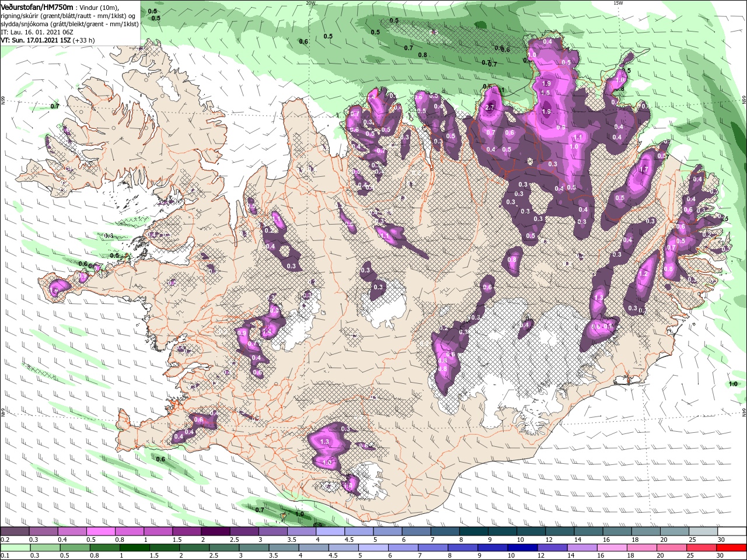The height and width of the screenshot is (560, 747).
Task: Click the 20 mm grey snow swatch
Action: (x=675, y=531)
